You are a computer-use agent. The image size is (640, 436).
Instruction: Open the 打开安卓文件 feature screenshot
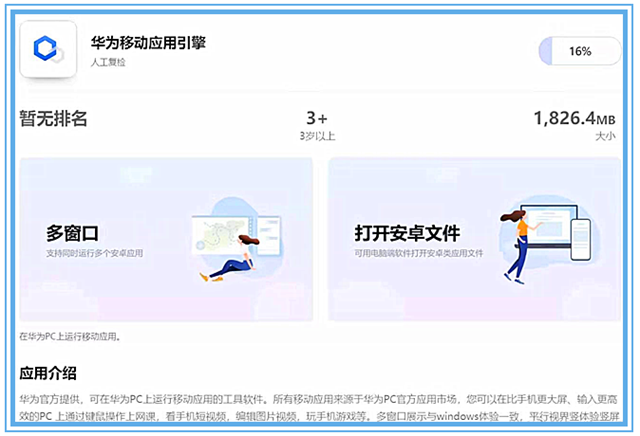[x=475, y=239]
